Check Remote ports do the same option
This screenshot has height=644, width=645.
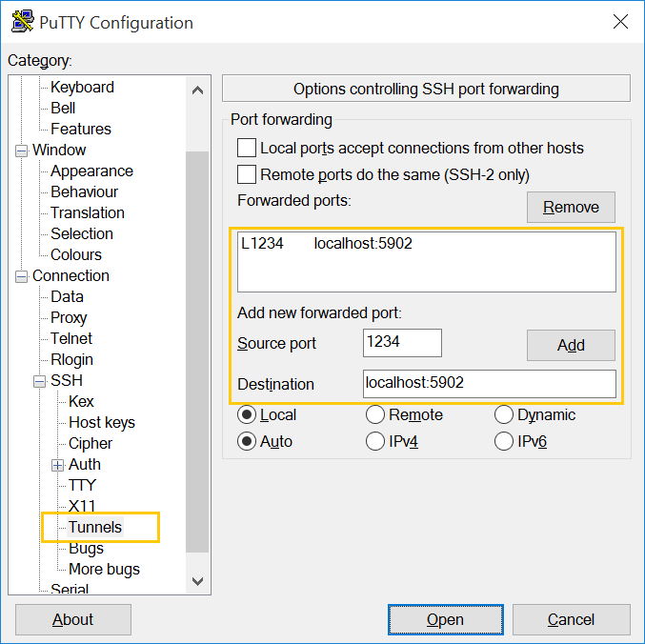tap(247, 174)
